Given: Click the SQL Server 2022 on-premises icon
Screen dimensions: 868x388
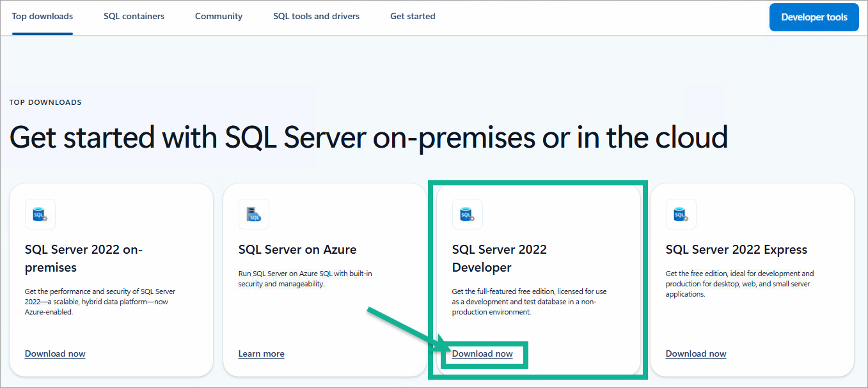Looking at the screenshot, I should pos(40,214).
